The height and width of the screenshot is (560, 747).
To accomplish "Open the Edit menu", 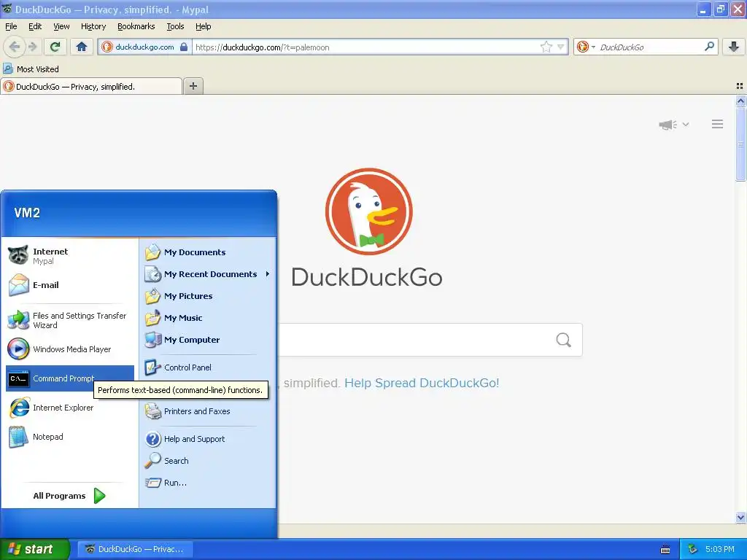I will pyautogui.click(x=35, y=26).
